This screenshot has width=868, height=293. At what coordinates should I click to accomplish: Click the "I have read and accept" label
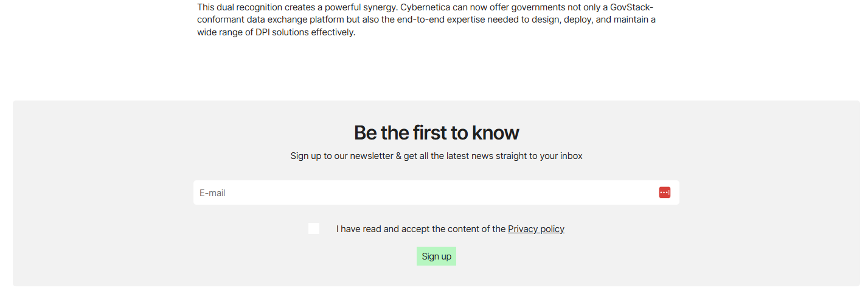click(x=421, y=229)
